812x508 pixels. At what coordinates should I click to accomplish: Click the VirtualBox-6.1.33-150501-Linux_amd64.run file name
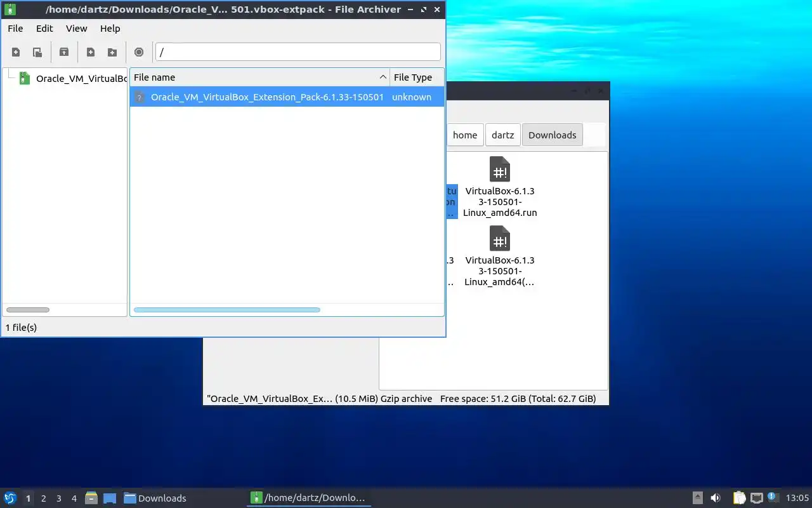click(500, 202)
